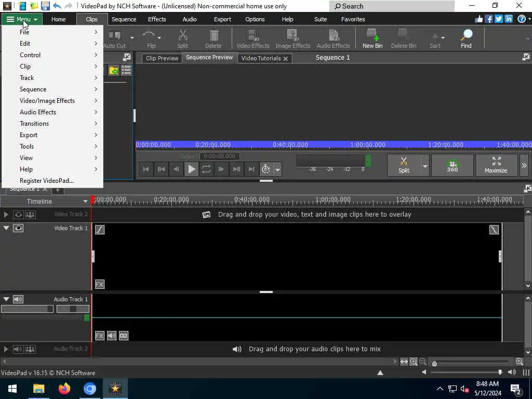Click the Video Effects toolbar icon

click(253, 38)
